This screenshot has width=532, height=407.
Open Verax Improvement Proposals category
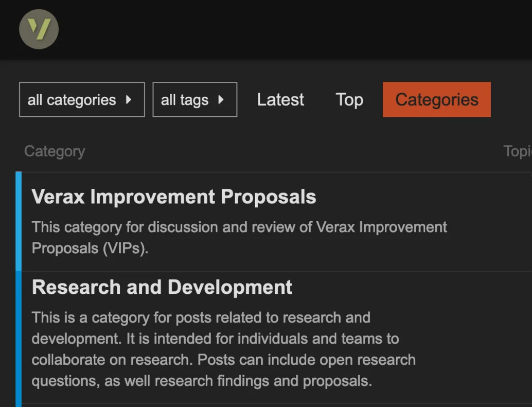point(174,197)
